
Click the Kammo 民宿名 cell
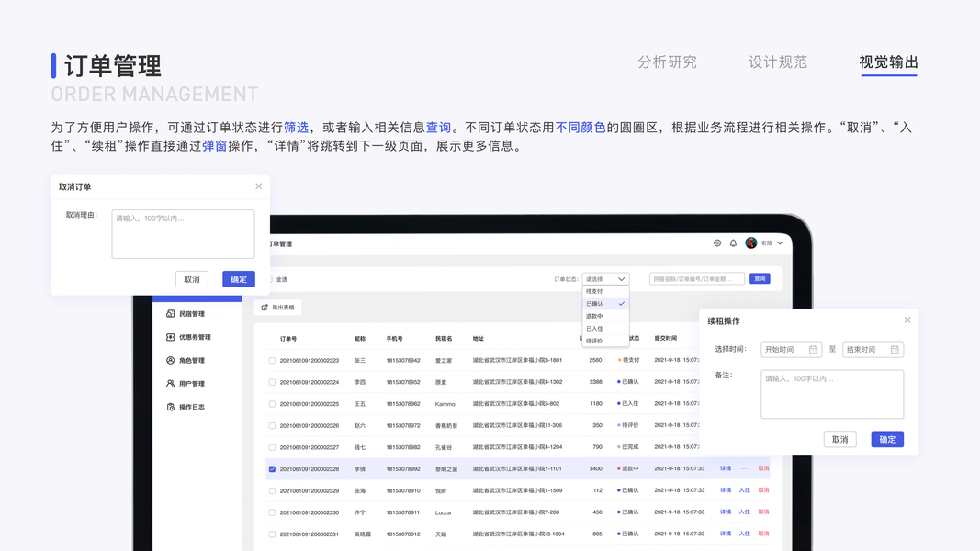pyautogui.click(x=445, y=404)
